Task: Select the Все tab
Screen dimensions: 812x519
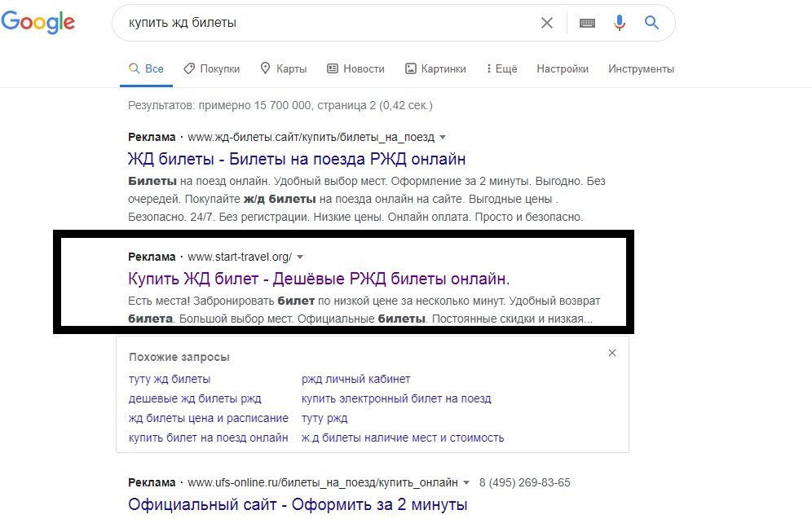Action: click(x=146, y=68)
